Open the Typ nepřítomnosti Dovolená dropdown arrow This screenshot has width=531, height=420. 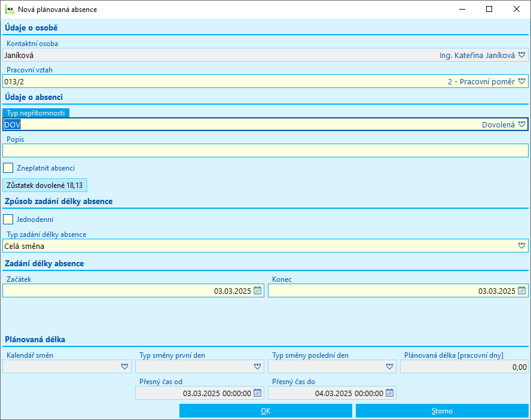coord(521,124)
